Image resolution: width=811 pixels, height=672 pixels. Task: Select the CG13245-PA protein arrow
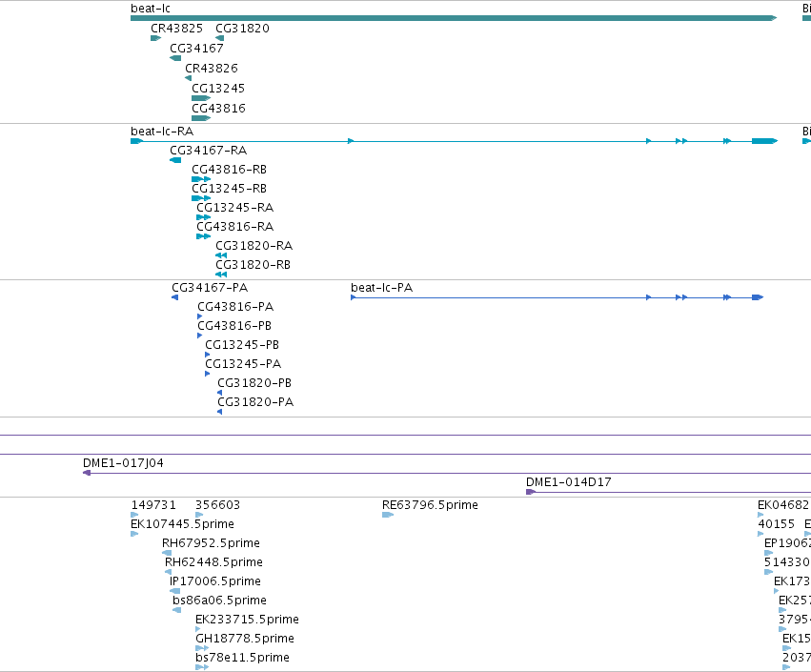(x=208, y=374)
